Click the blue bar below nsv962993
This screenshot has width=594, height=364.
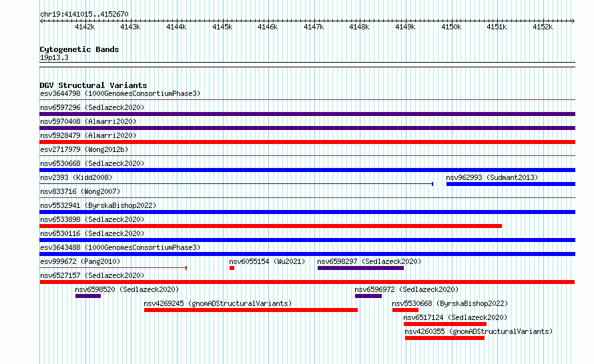[x=511, y=184]
